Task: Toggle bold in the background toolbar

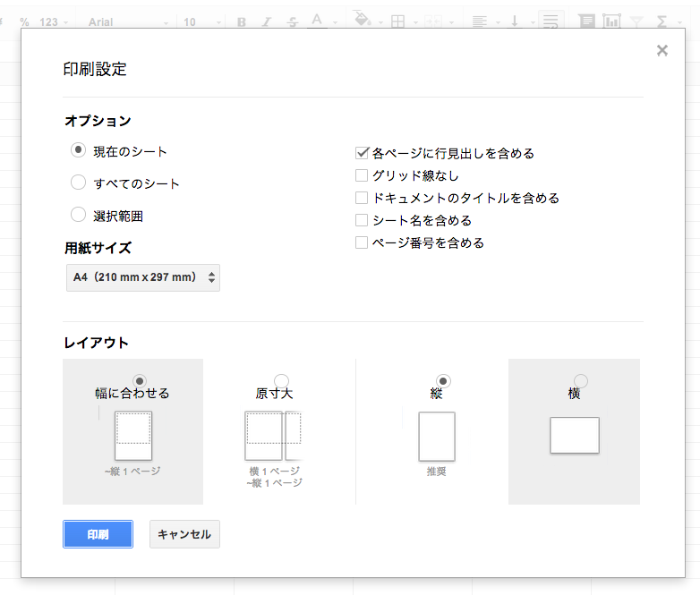Action: coord(242,21)
